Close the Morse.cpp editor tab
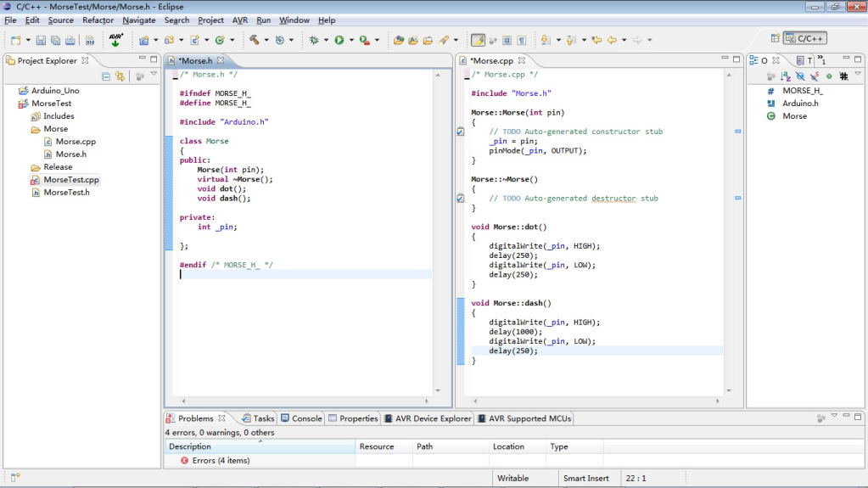 (522, 60)
